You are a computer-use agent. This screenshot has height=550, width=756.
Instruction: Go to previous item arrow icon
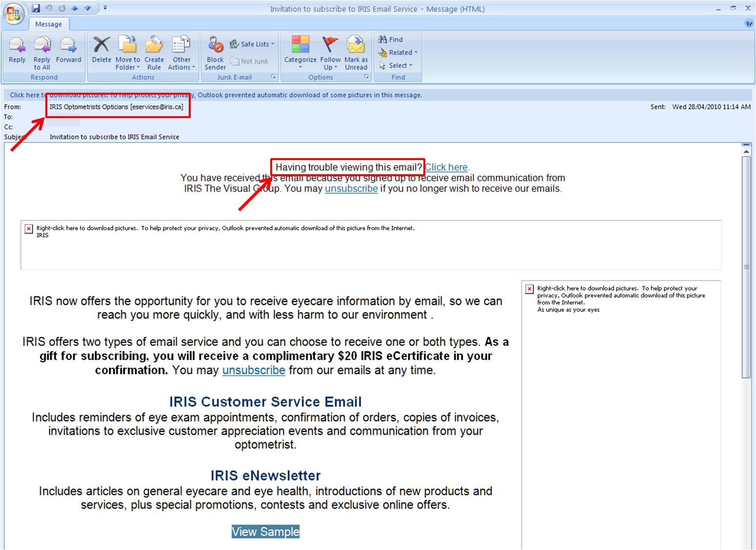(x=75, y=8)
